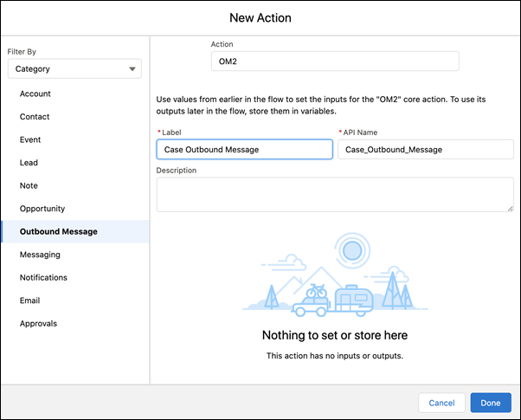Select the Note category
521x420 pixels.
pos(29,185)
